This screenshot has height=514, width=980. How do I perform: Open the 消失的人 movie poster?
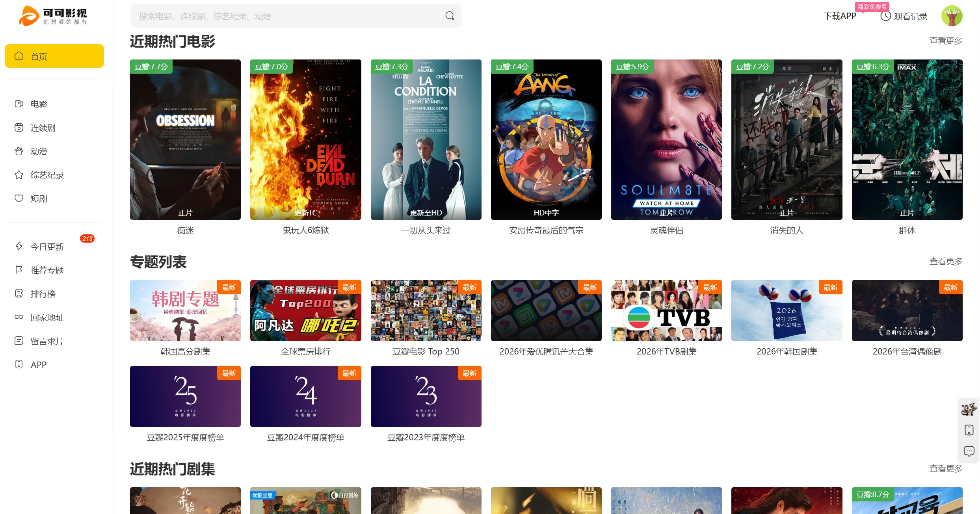(787, 139)
